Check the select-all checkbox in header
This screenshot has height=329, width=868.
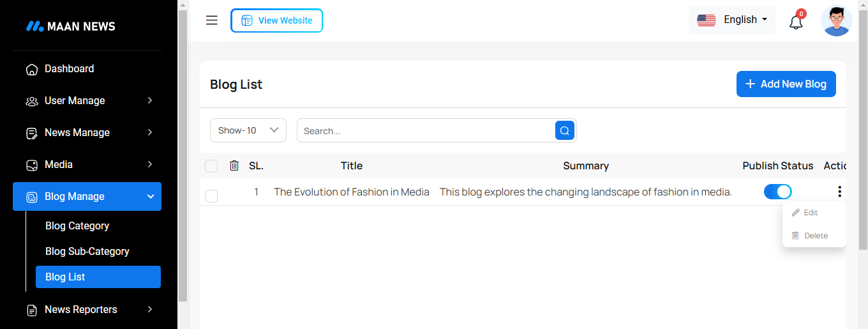(x=211, y=166)
